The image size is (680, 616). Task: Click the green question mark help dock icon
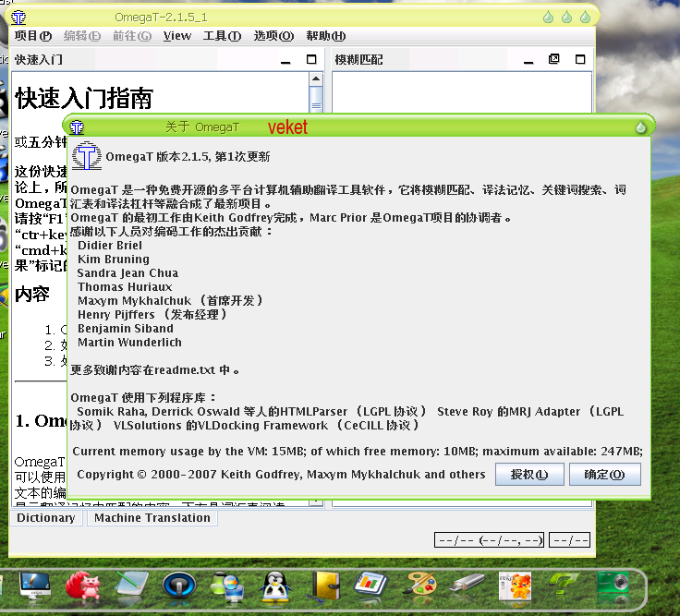[564, 585]
